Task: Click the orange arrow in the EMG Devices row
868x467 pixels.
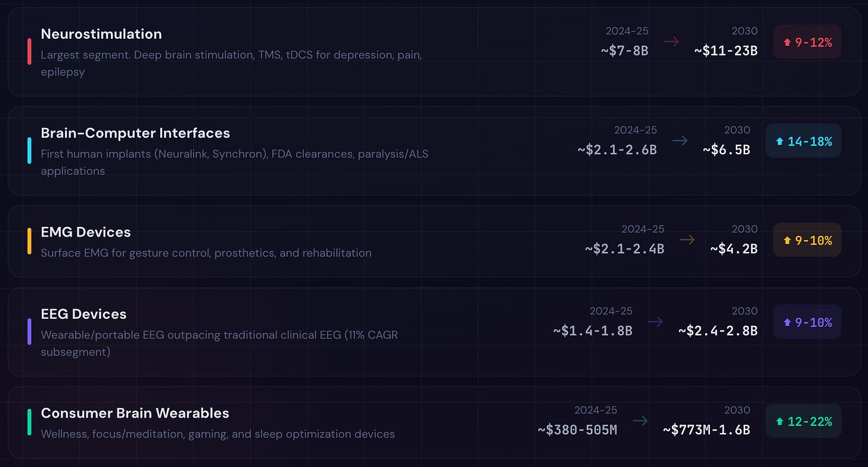Action: (x=687, y=239)
